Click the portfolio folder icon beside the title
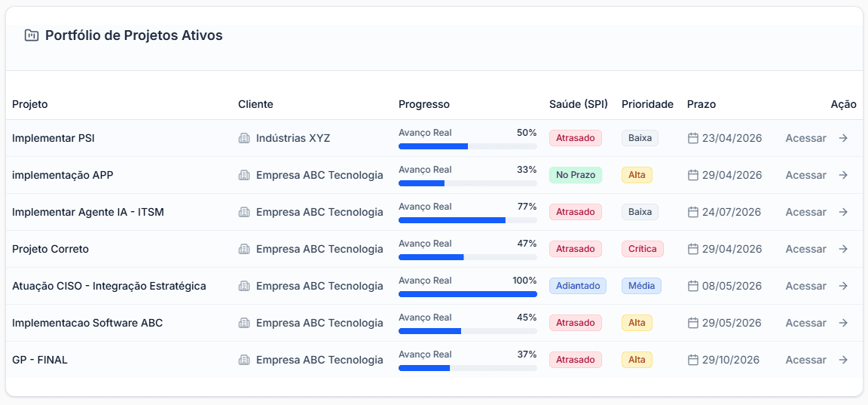The height and width of the screenshot is (405, 868). coord(32,36)
